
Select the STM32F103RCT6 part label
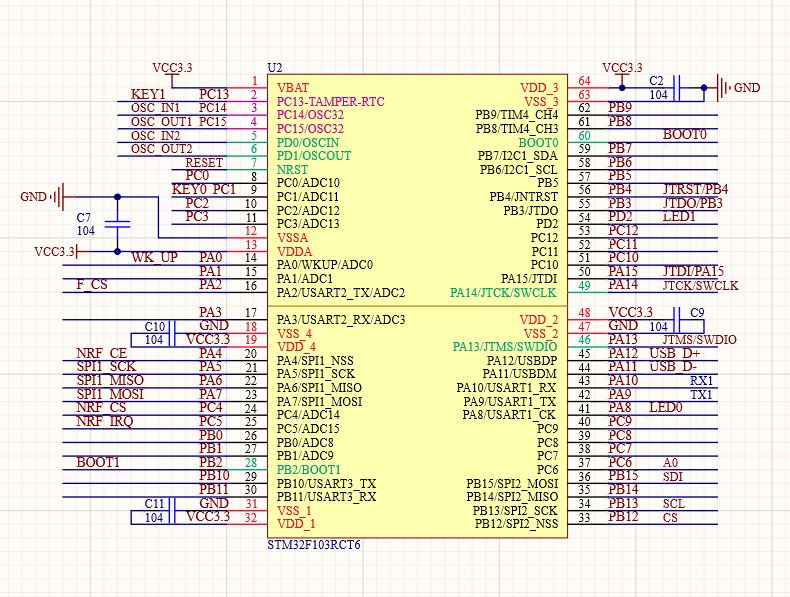[314, 545]
